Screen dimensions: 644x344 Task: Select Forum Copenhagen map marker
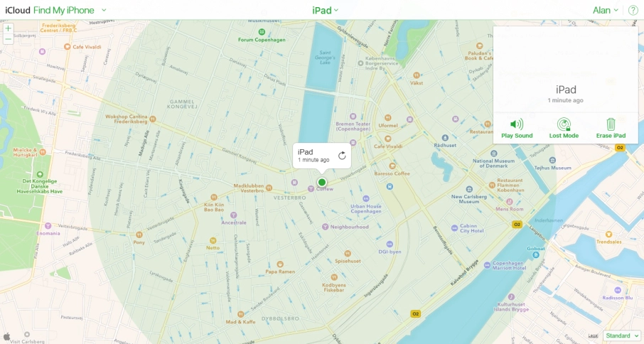pyautogui.click(x=262, y=31)
